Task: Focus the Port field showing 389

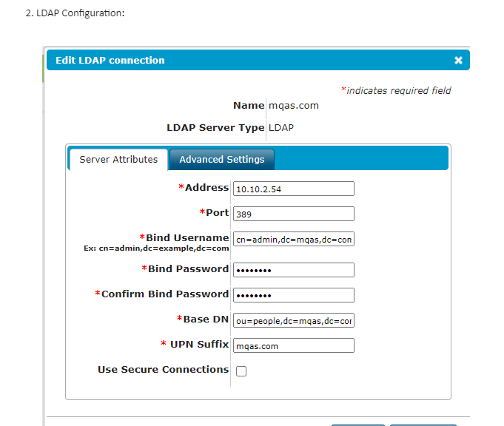Action: [x=294, y=214]
